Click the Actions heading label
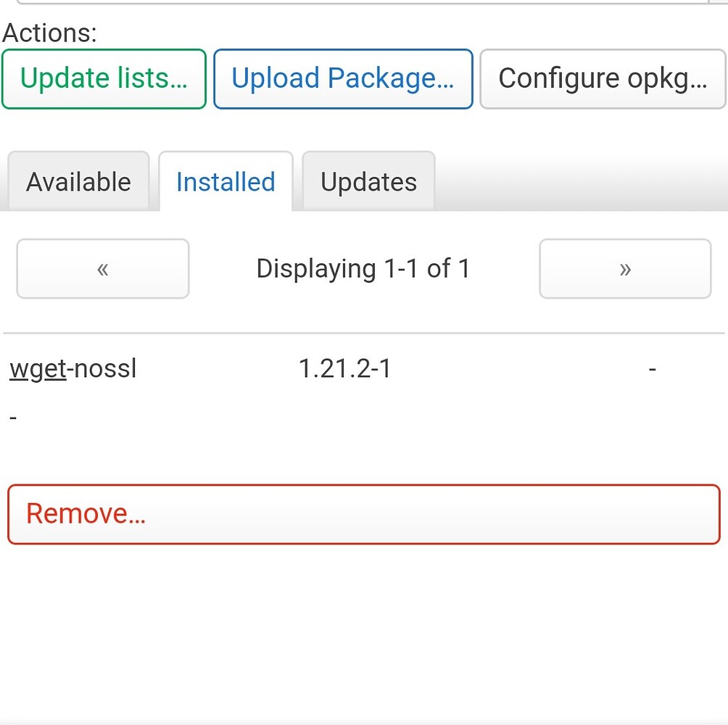The image size is (728, 725). point(49,33)
